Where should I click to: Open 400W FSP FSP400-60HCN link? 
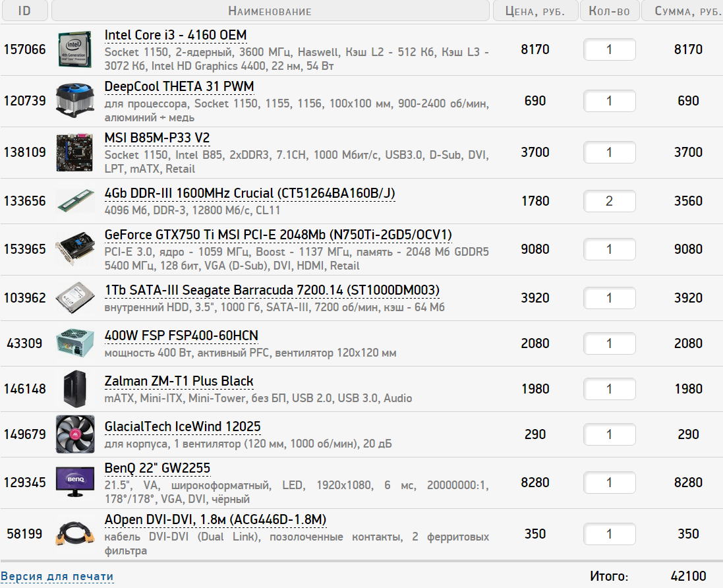click(x=181, y=336)
